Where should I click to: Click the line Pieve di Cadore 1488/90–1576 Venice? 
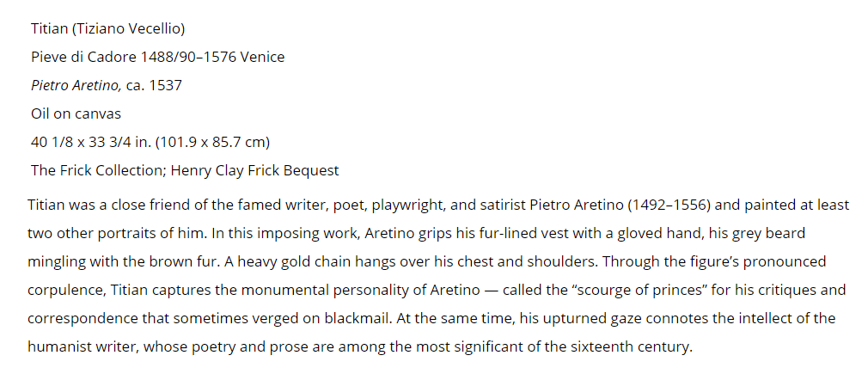pyautogui.click(x=158, y=57)
